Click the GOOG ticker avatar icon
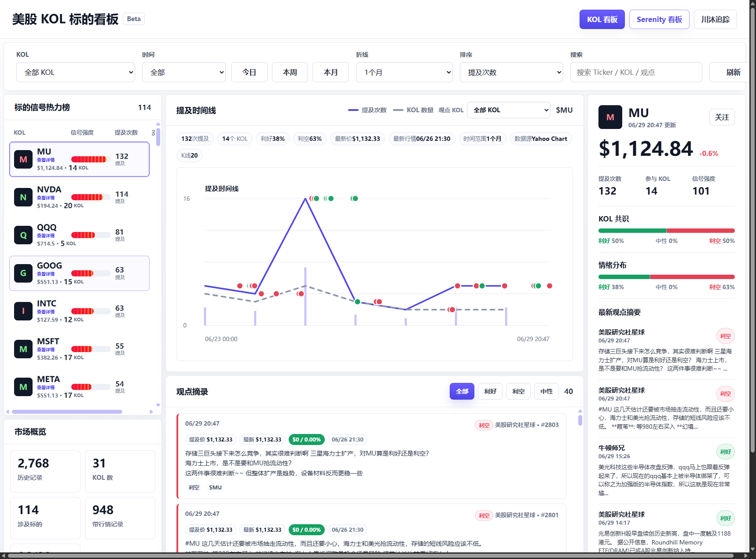Screen dimensions: 756x559 (23, 273)
